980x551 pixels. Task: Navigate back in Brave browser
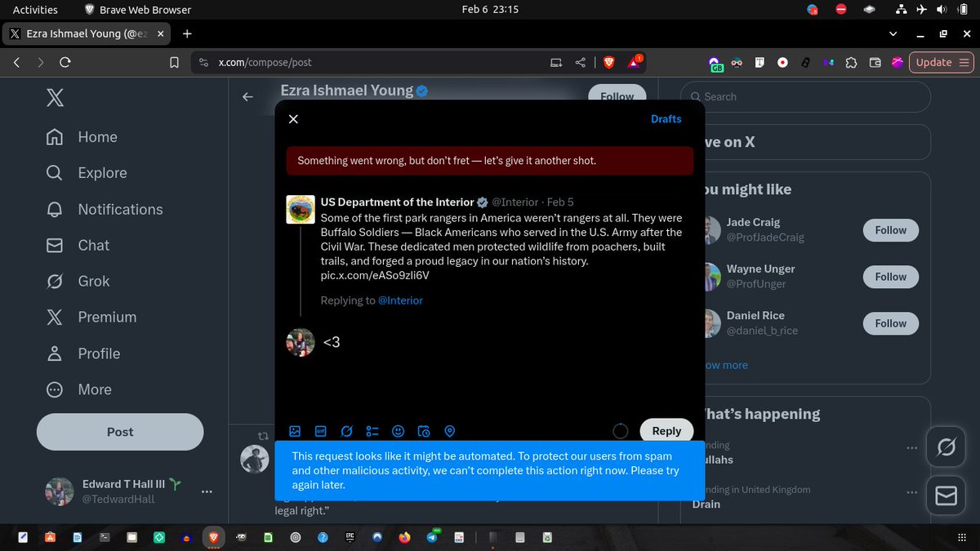[16, 62]
